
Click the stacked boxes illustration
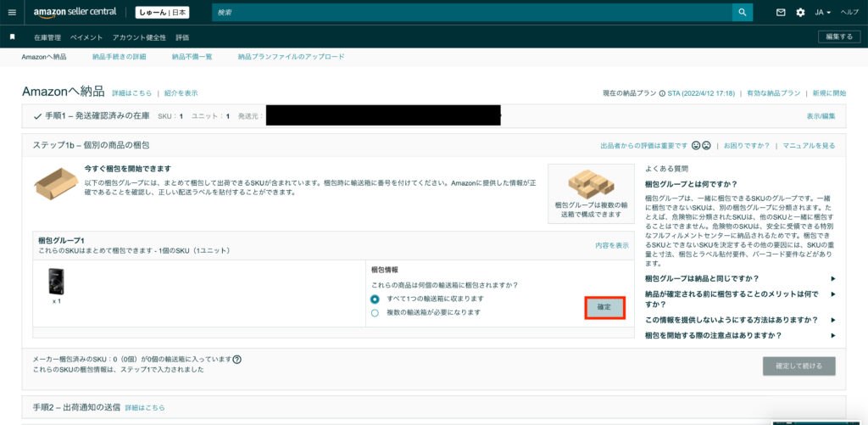pyautogui.click(x=591, y=183)
